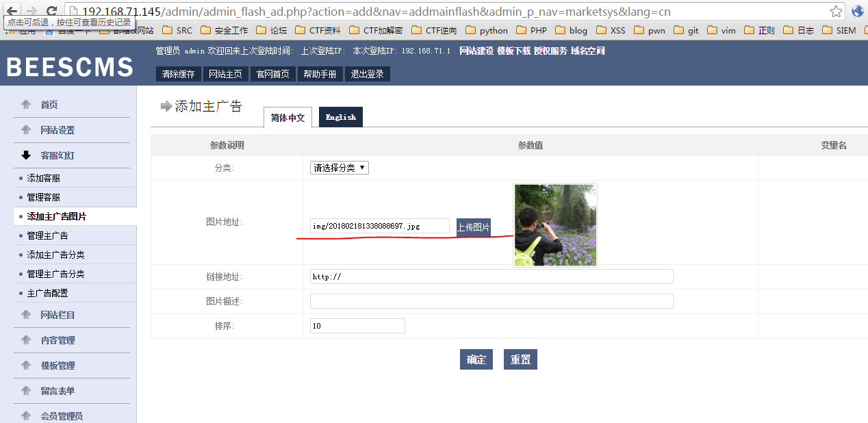Image resolution: width=868 pixels, height=423 pixels.
Task: Click the bookmark star icon in address bar
Action: 836,11
